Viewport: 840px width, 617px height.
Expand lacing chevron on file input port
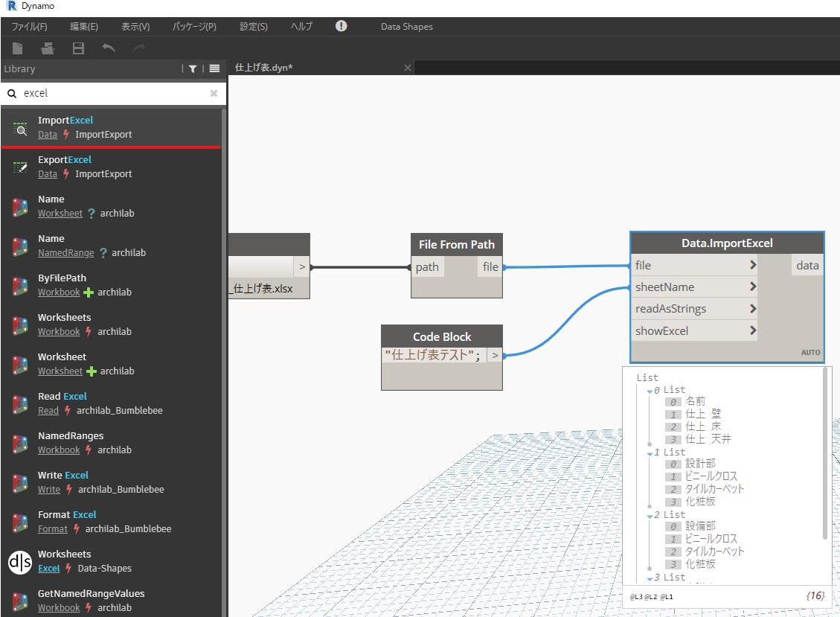coord(753,265)
